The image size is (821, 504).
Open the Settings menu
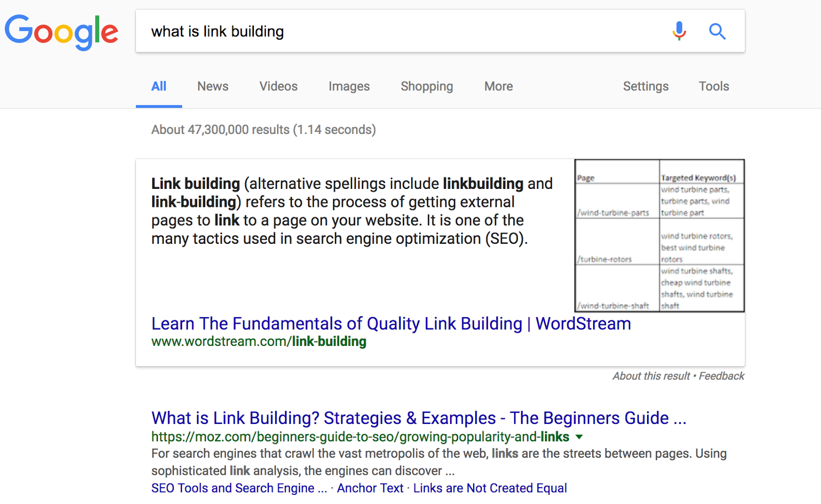coord(646,86)
